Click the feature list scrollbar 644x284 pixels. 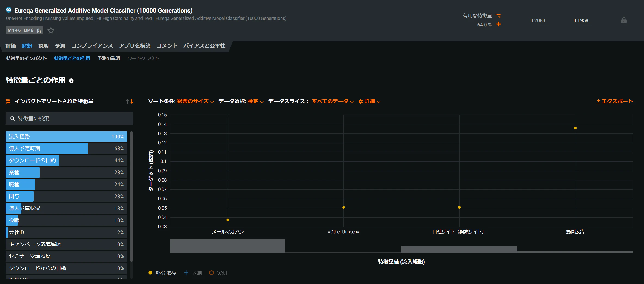132,197
